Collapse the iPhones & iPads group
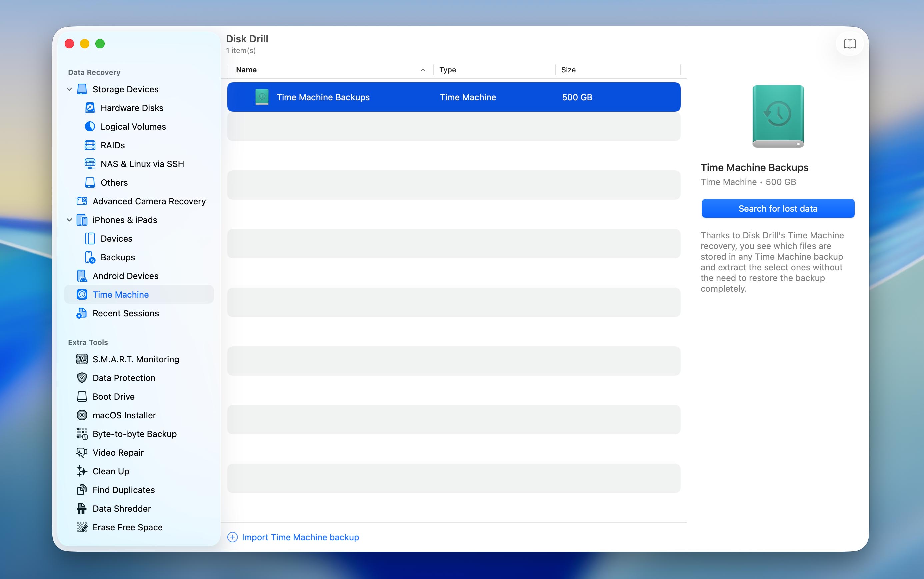Screen dimensions: 924x579 click(69, 220)
